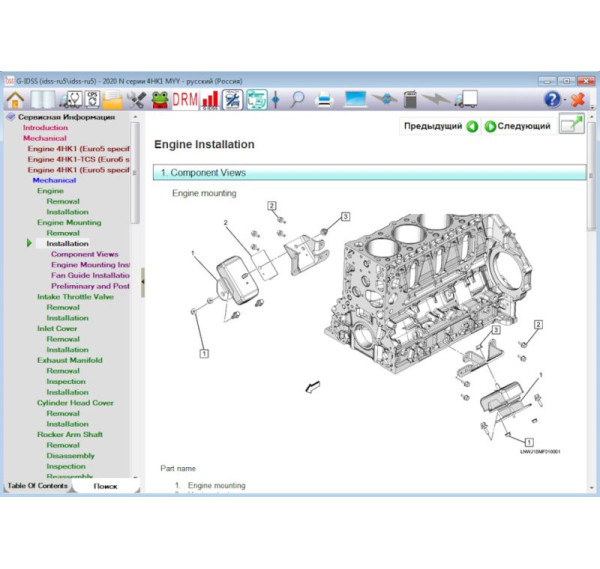Click the red bar chart icon

[210, 99]
